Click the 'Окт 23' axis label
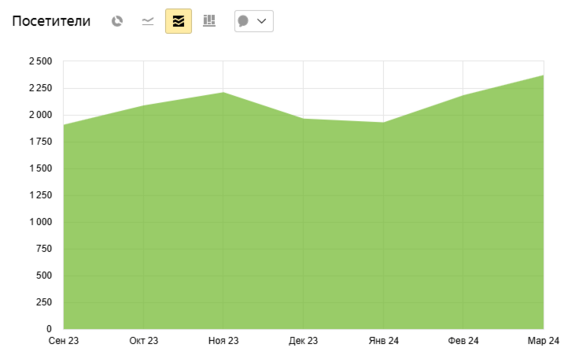This screenshot has width=575, height=360. [x=143, y=341]
